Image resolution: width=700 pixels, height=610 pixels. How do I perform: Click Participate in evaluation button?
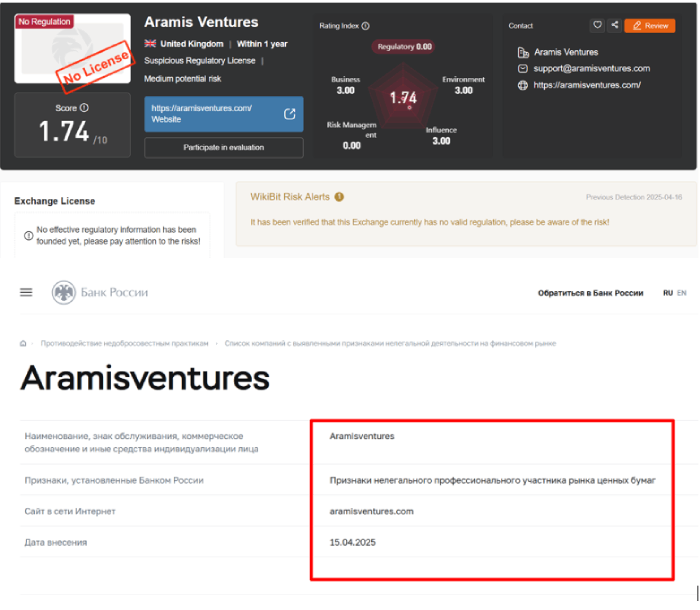coord(224,147)
